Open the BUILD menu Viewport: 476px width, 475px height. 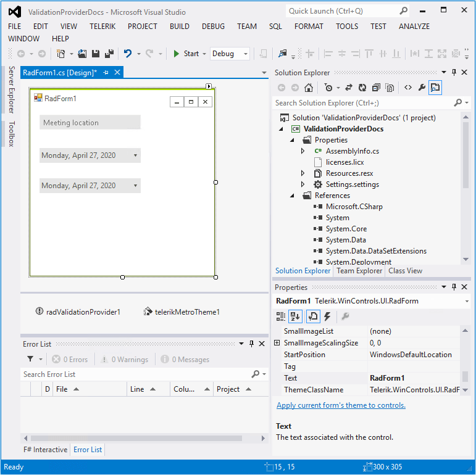tap(180, 27)
